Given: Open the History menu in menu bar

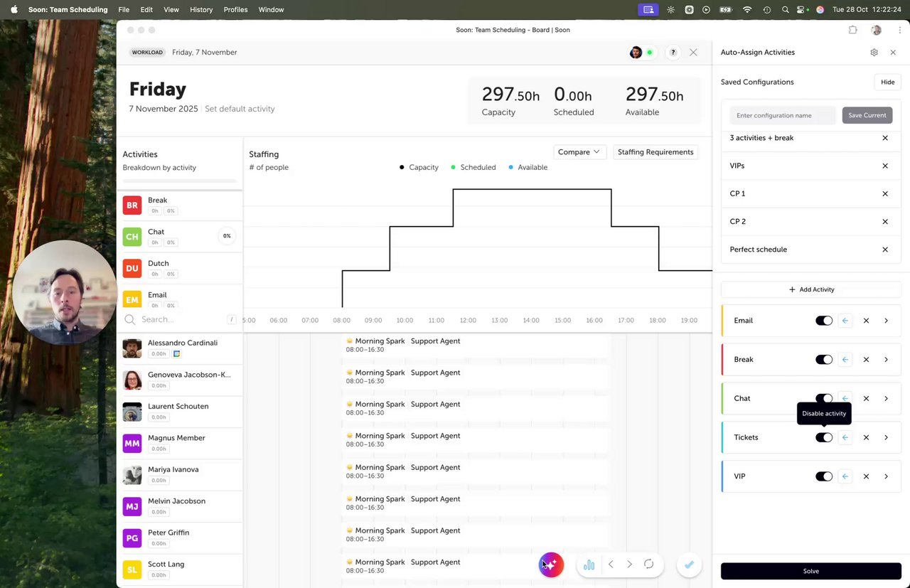Looking at the screenshot, I should click(201, 10).
